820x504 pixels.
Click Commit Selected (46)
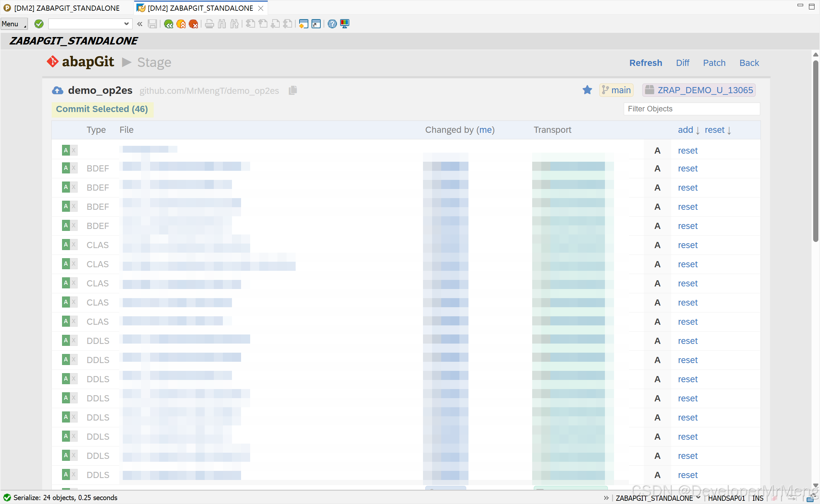tap(102, 109)
